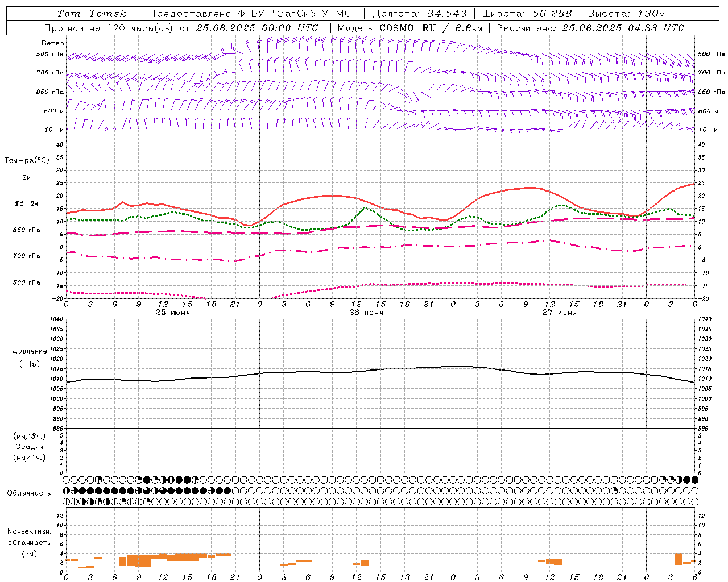This screenshot has height=582, width=728.
Task: Click the black pressure curve
Action: point(381,371)
